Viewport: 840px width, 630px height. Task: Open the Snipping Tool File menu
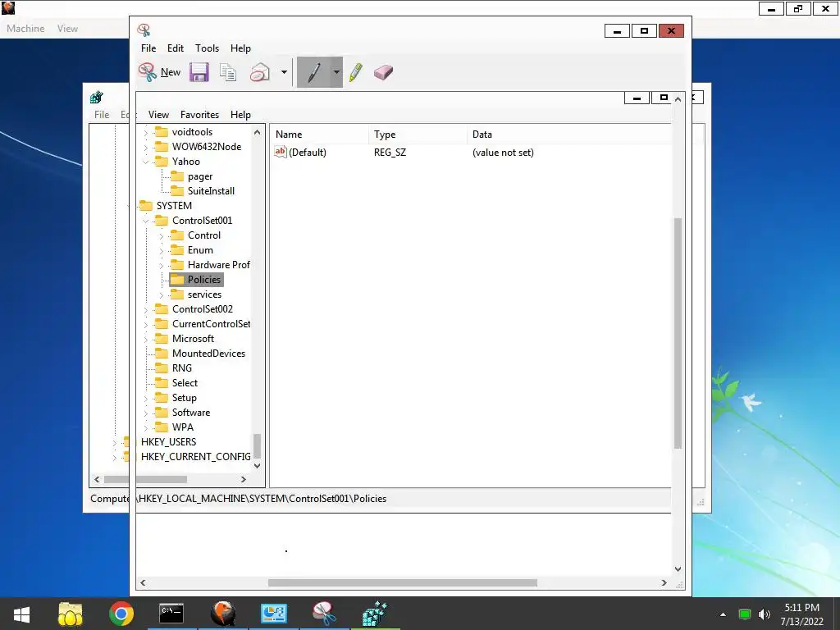point(148,48)
